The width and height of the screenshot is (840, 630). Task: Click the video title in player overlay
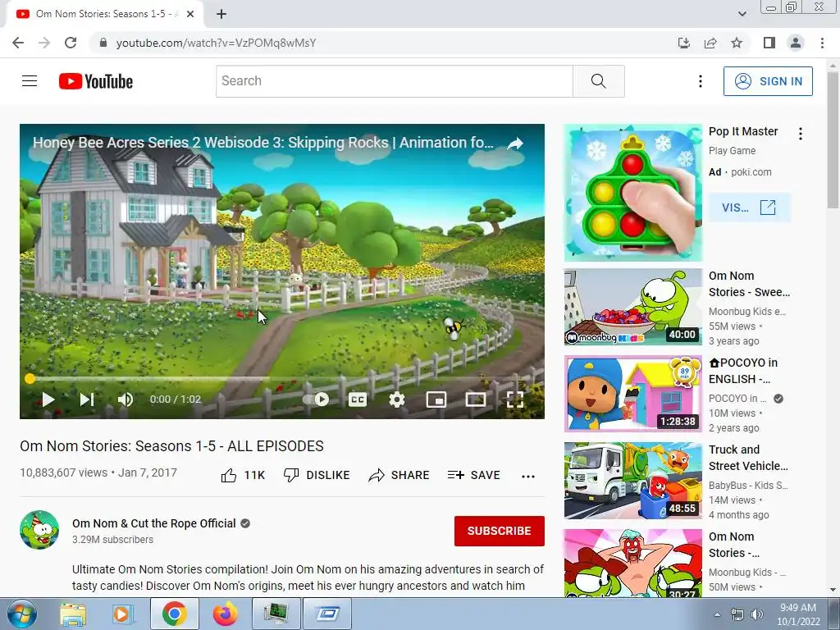263,143
